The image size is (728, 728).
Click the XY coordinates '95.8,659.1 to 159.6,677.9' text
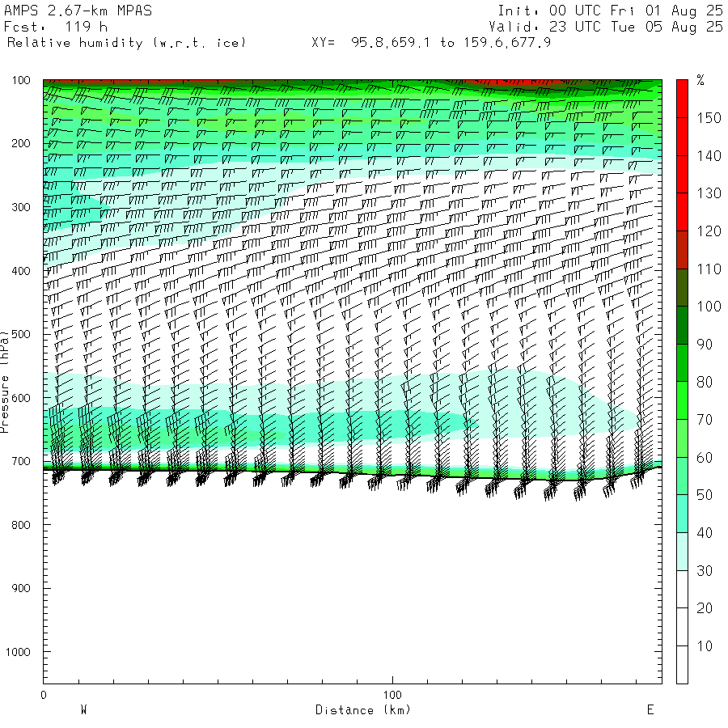coord(451,43)
